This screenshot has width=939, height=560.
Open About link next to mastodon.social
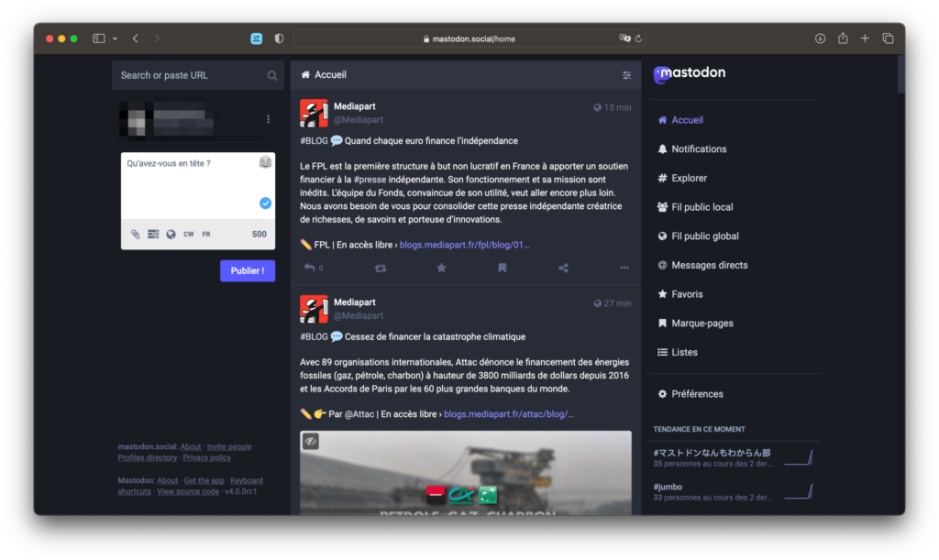pyautogui.click(x=191, y=447)
